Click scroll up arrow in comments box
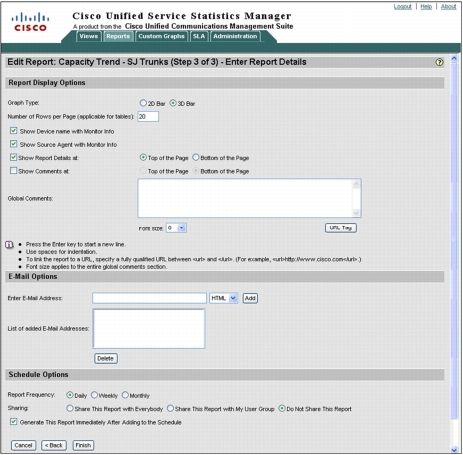The width and height of the screenshot is (463, 455). [356, 184]
